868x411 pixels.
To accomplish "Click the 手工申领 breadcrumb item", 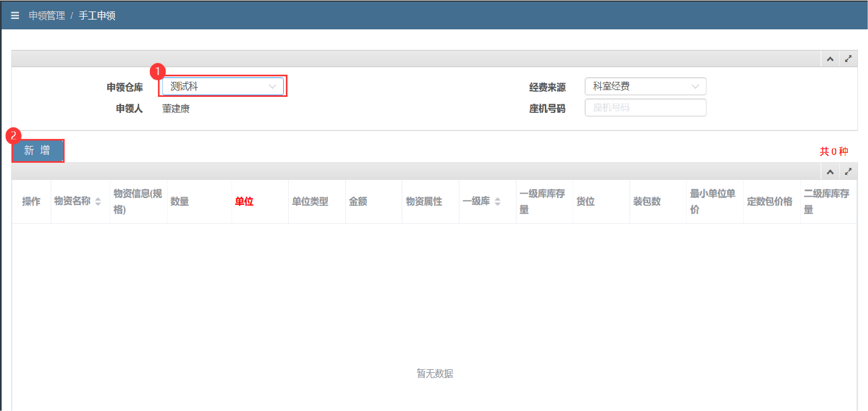I will (x=97, y=16).
